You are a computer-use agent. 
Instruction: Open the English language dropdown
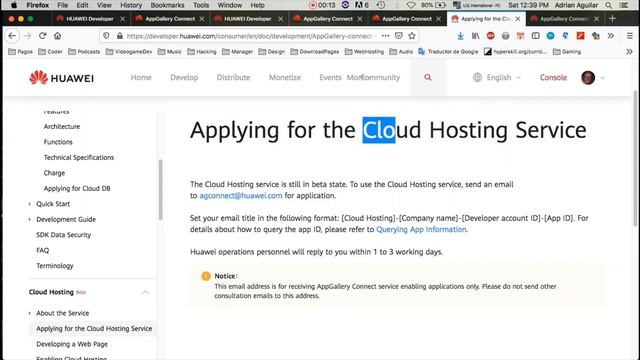tap(497, 78)
